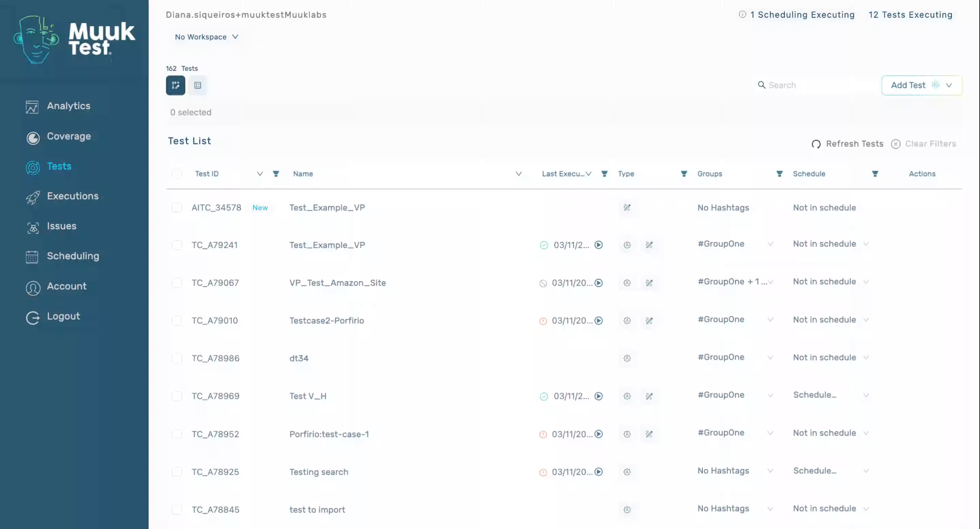The image size is (980, 529).
Task: Click the 12 Tests Executing status
Action: (911, 15)
